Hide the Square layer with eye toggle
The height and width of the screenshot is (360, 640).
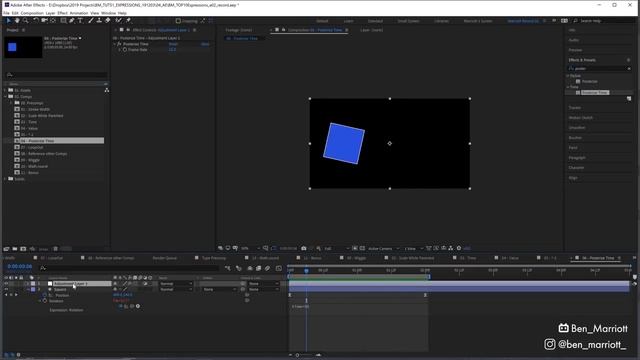pos(6,289)
